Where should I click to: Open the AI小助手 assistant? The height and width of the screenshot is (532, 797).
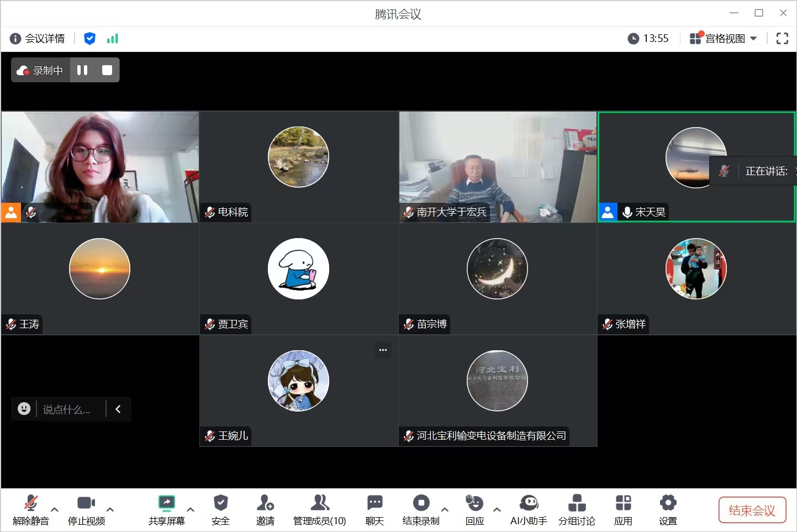pos(528,510)
